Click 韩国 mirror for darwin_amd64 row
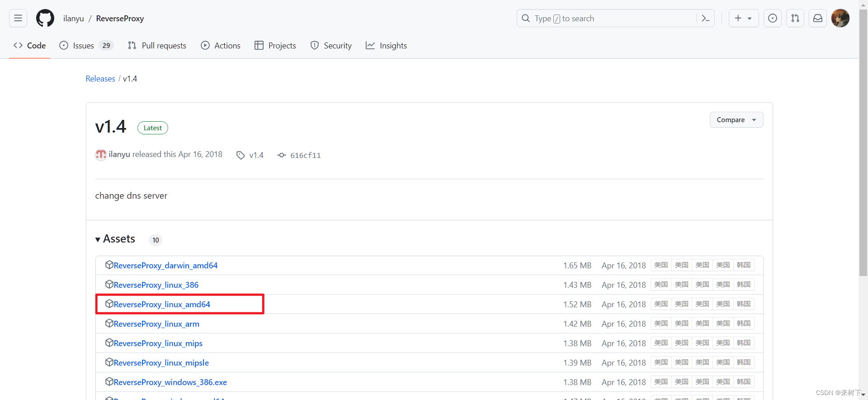Viewport: 868px width, 400px height. tap(744, 265)
